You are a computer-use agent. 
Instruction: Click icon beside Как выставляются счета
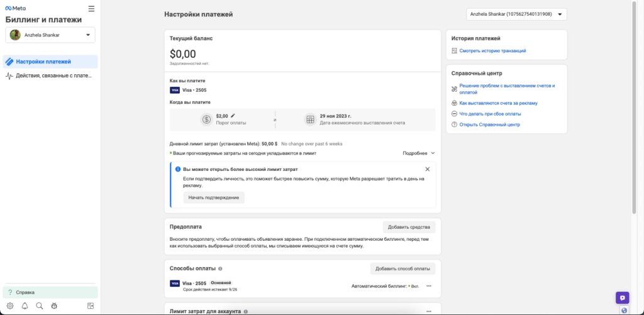coord(454,103)
